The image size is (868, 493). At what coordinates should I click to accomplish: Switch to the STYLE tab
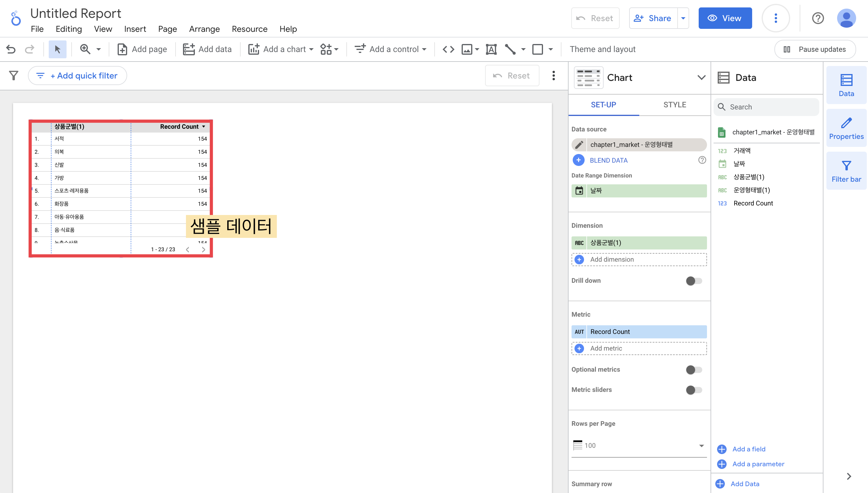tap(675, 105)
